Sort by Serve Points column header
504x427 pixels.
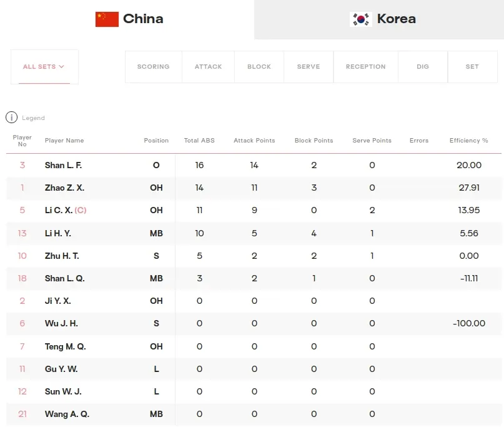point(372,140)
